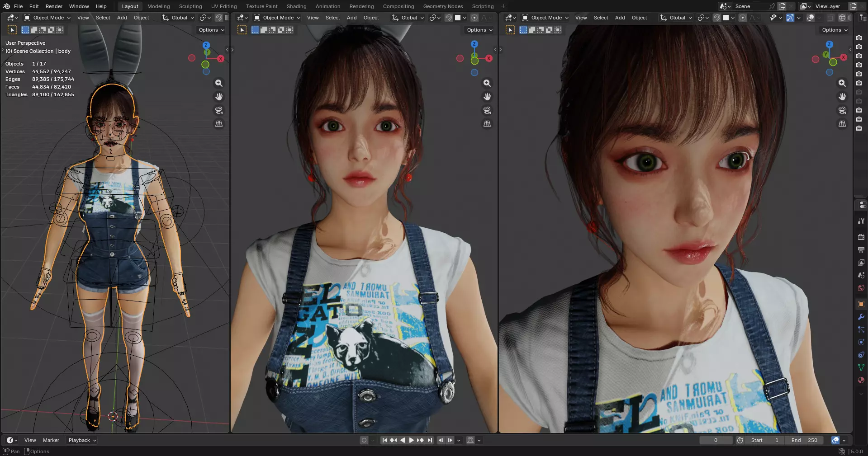Click Select menu in middle viewport header
This screenshot has width=868, height=456.
tap(332, 18)
